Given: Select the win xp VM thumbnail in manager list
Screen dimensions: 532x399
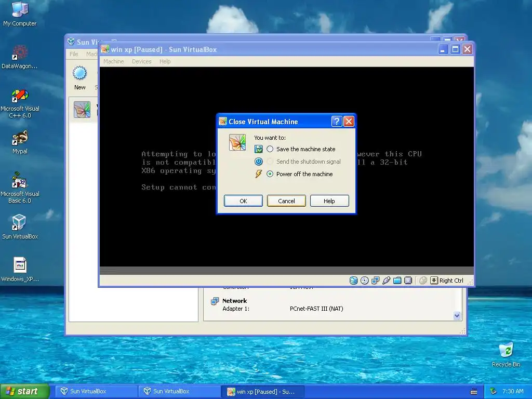Looking at the screenshot, I should pos(82,110).
